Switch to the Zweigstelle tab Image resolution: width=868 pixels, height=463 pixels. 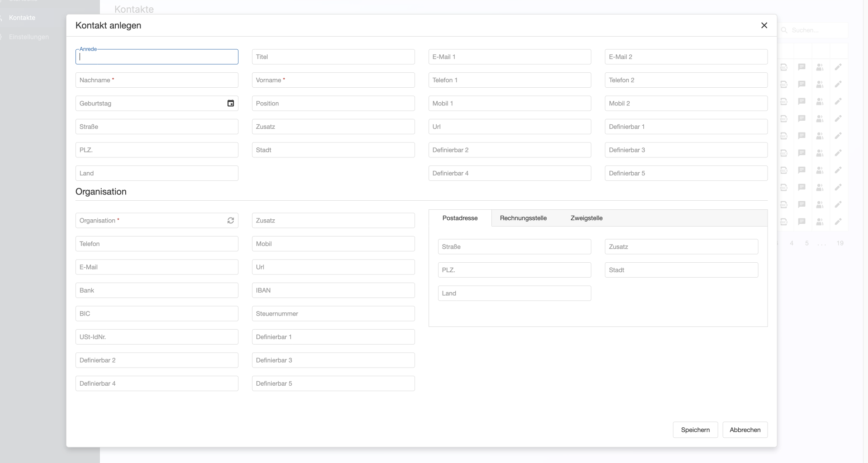click(586, 218)
